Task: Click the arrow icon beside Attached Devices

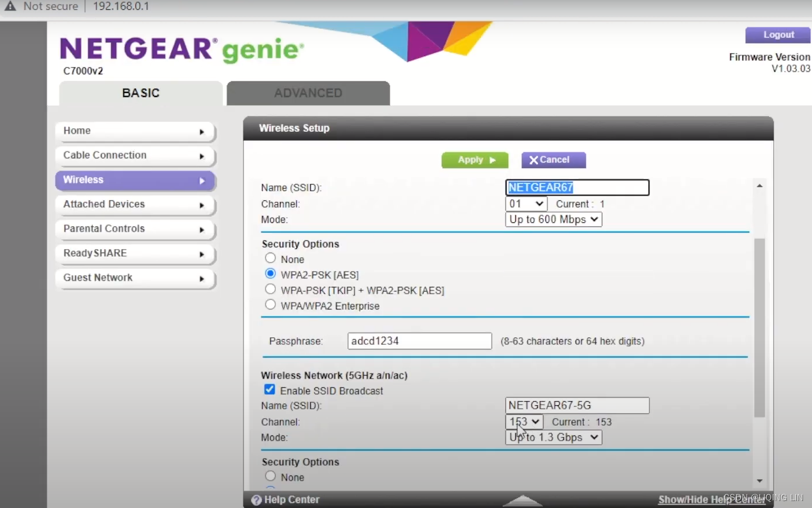Action: (x=202, y=205)
